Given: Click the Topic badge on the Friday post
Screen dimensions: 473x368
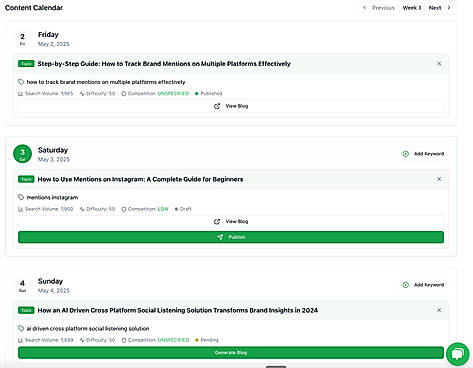Looking at the screenshot, I should tap(26, 64).
